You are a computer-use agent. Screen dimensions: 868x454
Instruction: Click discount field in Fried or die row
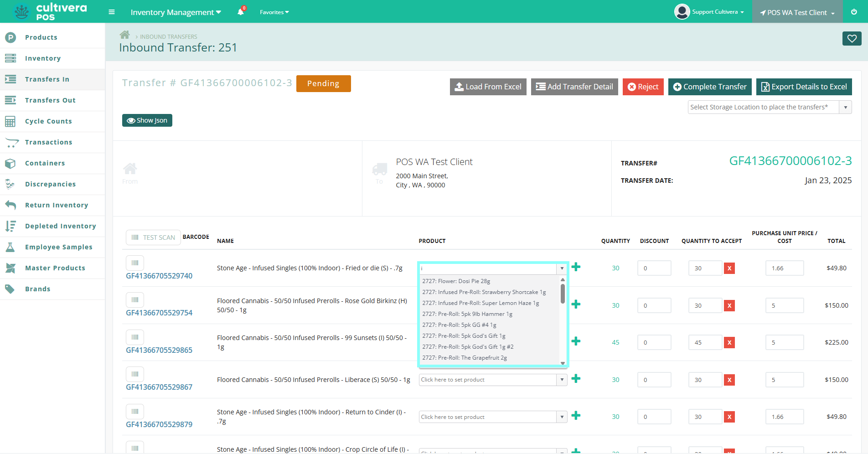654,268
